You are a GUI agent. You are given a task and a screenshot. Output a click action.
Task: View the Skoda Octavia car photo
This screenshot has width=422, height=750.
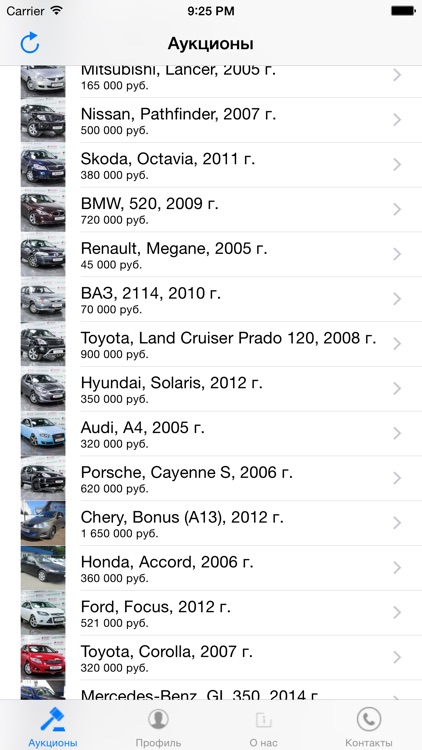point(43,165)
